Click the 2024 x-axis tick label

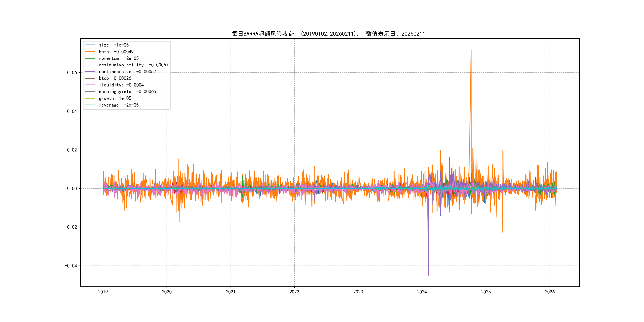point(422,292)
